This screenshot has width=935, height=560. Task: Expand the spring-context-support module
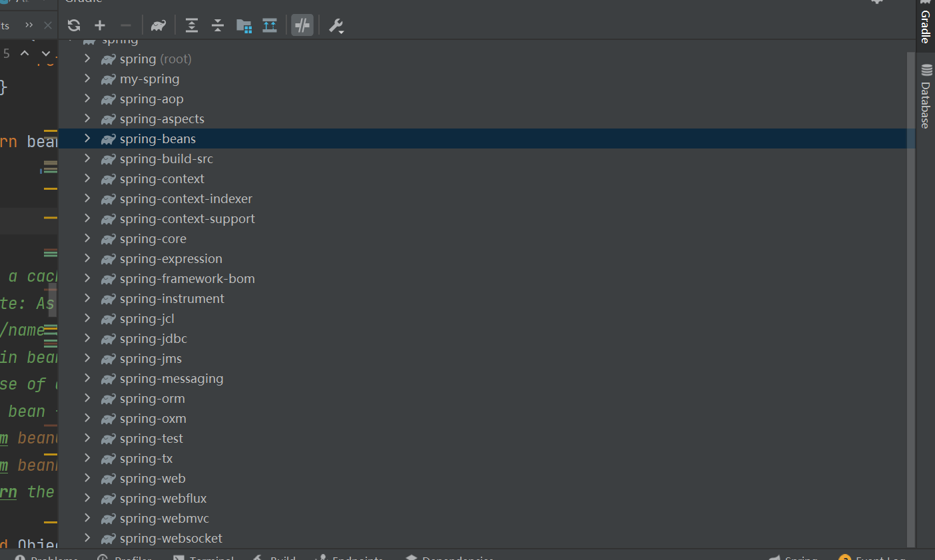pos(87,218)
